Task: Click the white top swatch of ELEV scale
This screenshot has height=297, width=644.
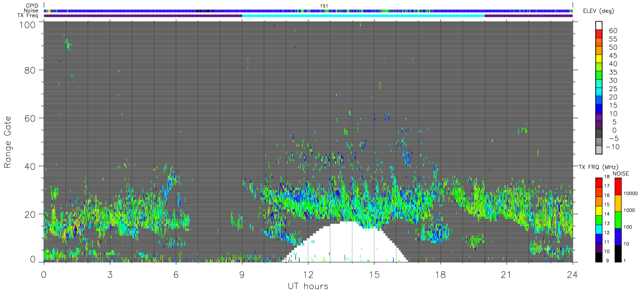Action: [x=599, y=25]
